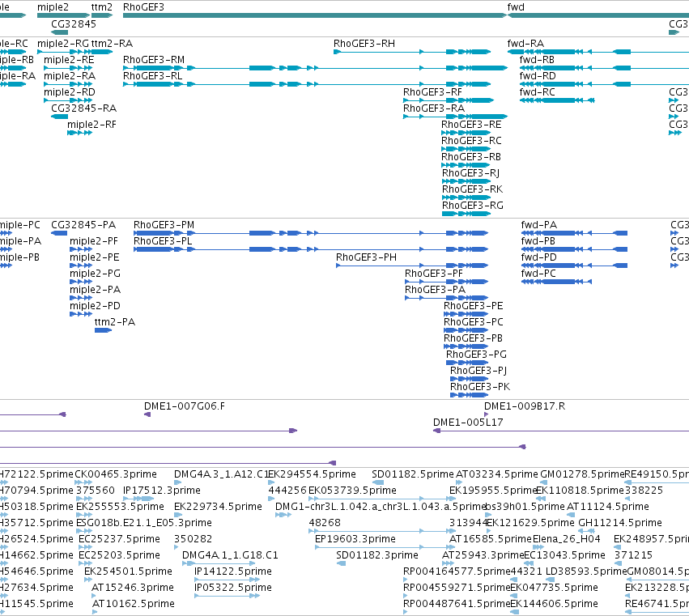The image size is (689, 616).
Task: Select transcript RhoGEF3-RE
Action: 471,125
